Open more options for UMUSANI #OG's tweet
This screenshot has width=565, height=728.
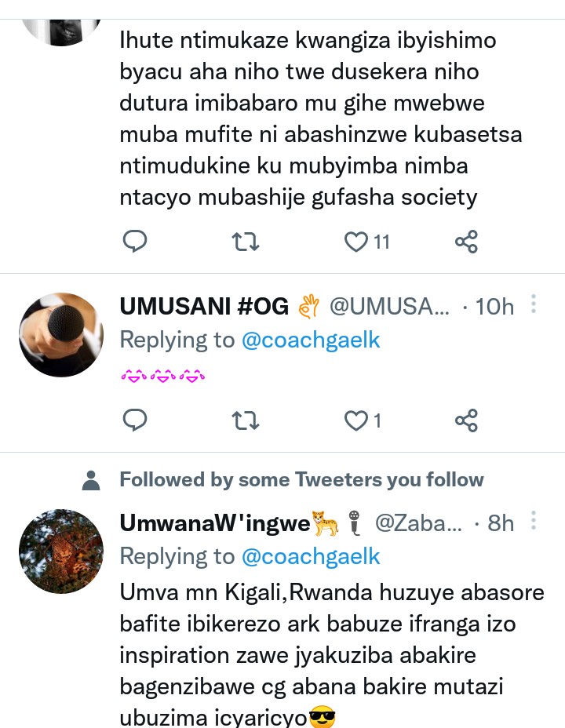click(534, 304)
